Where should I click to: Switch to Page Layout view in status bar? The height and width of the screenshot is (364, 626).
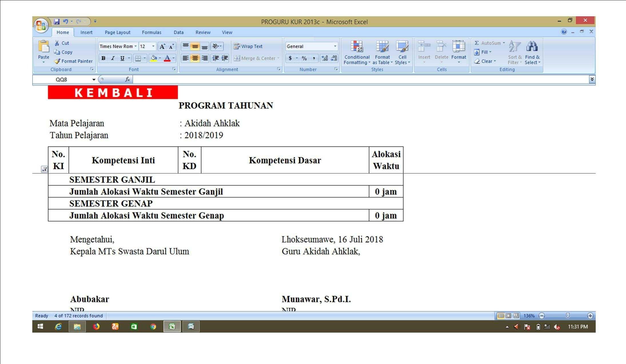[x=509, y=316]
